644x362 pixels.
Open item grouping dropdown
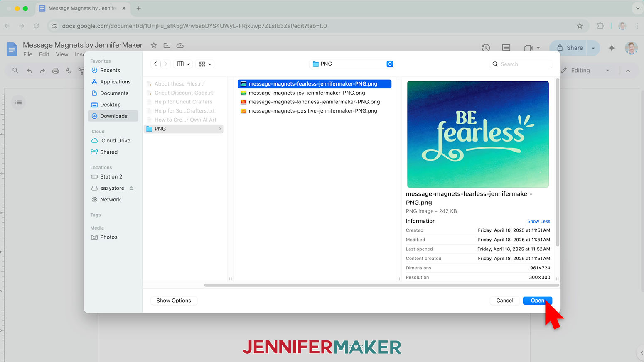point(205,64)
